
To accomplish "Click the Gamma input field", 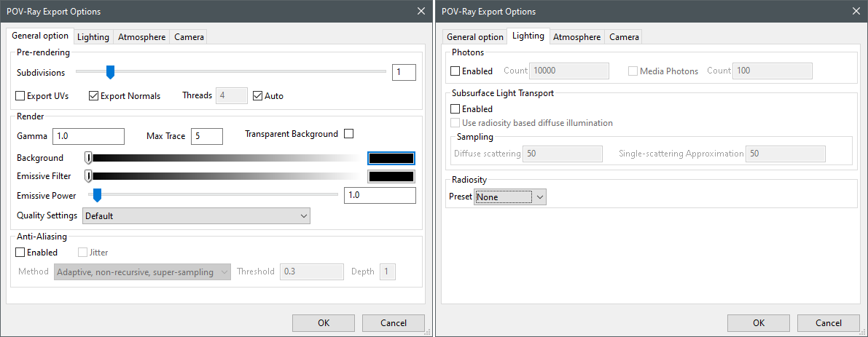I will point(89,136).
